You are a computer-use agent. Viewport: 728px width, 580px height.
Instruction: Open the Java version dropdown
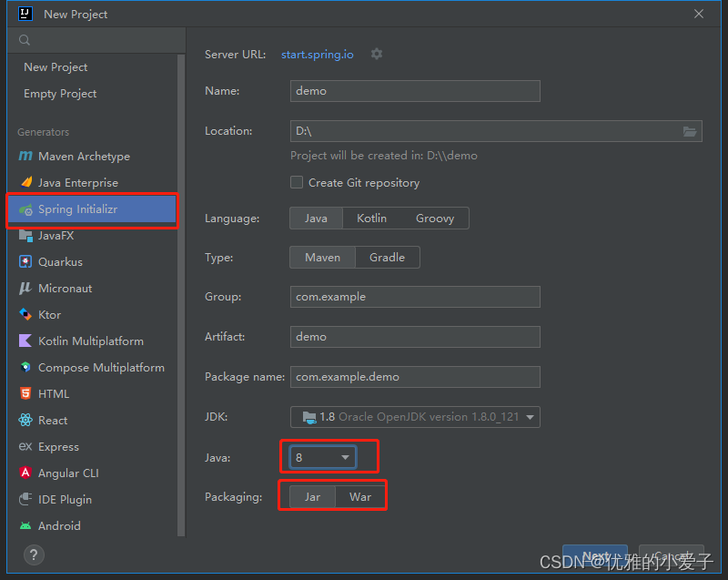(x=323, y=457)
